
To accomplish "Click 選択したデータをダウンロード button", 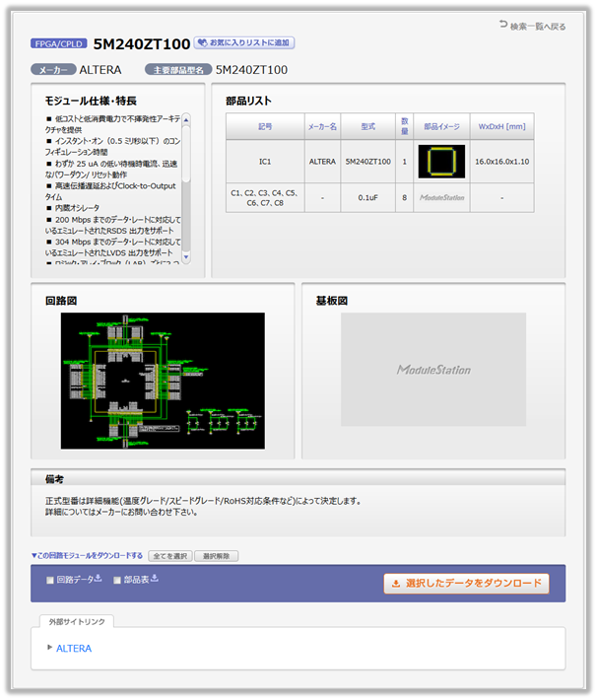I will pyautogui.click(x=466, y=584).
